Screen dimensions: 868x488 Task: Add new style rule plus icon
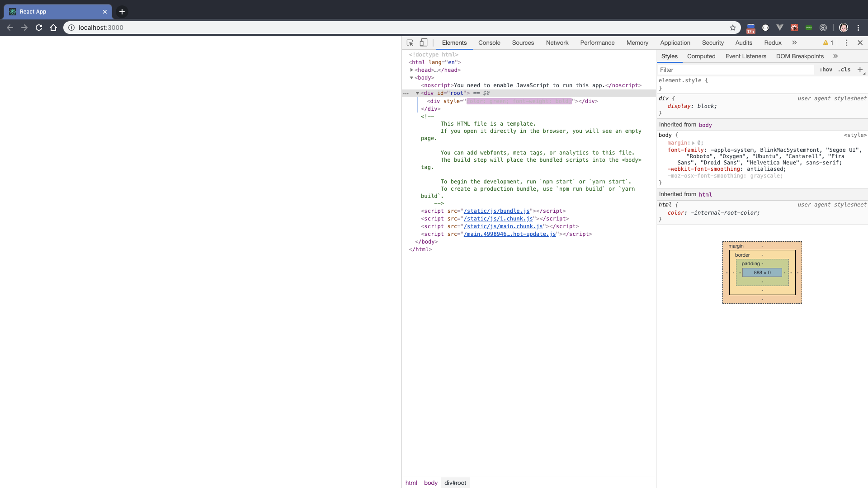tap(860, 70)
